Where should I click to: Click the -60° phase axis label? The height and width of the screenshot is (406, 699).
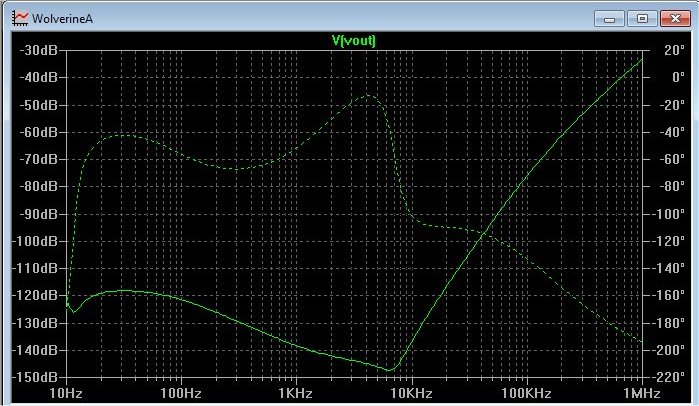click(672, 159)
